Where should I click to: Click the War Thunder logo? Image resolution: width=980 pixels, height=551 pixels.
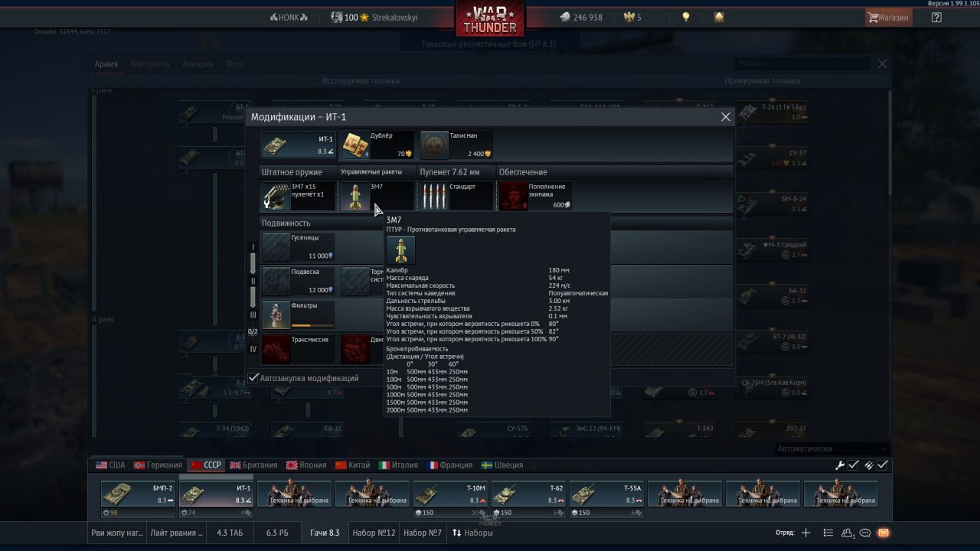point(490,18)
